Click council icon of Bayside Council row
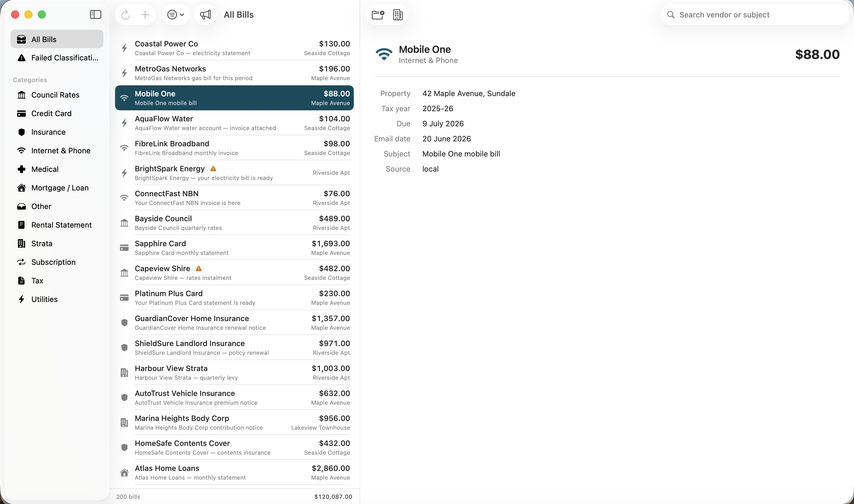 point(124,223)
